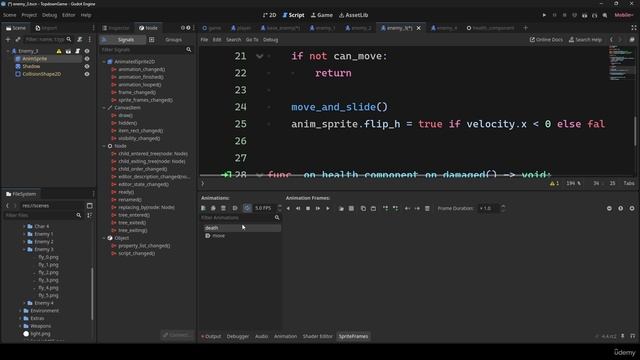
Task: Click the attach script icon in Scene dock
Action: 80,39
